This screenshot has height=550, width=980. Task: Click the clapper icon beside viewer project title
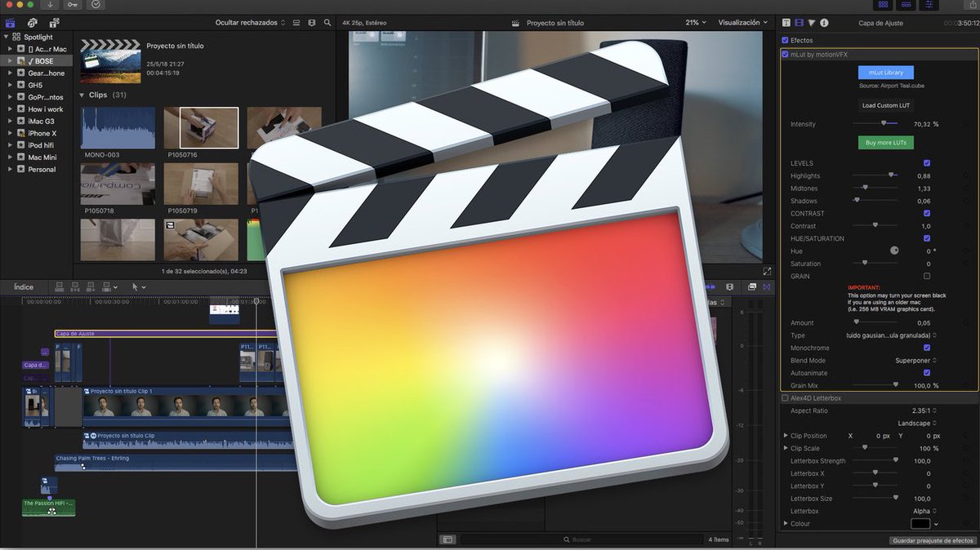[x=516, y=23]
